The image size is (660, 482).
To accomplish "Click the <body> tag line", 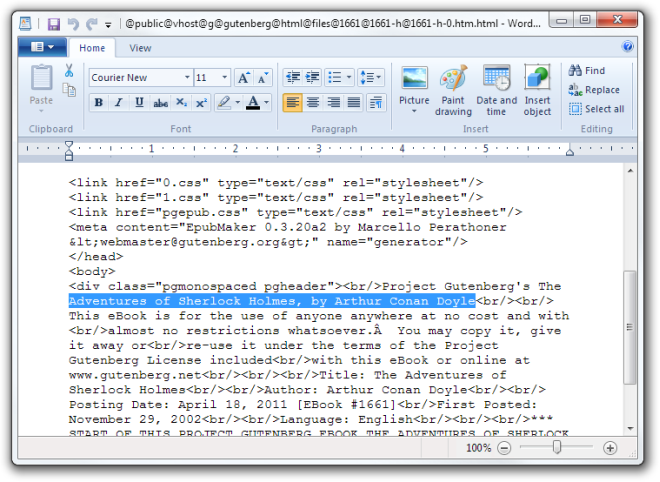I will [x=92, y=272].
